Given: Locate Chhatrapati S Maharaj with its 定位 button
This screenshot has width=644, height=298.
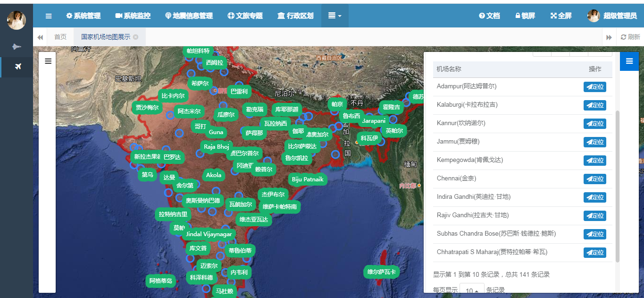Looking at the screenshot, I should [595, 253].
